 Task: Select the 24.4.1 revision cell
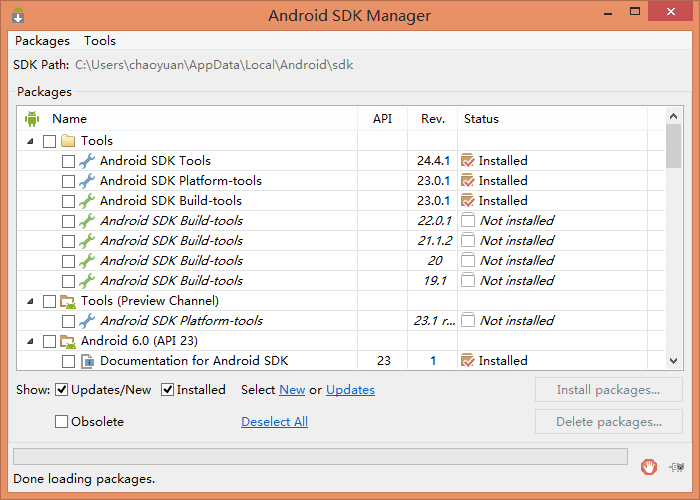[433, 161]
